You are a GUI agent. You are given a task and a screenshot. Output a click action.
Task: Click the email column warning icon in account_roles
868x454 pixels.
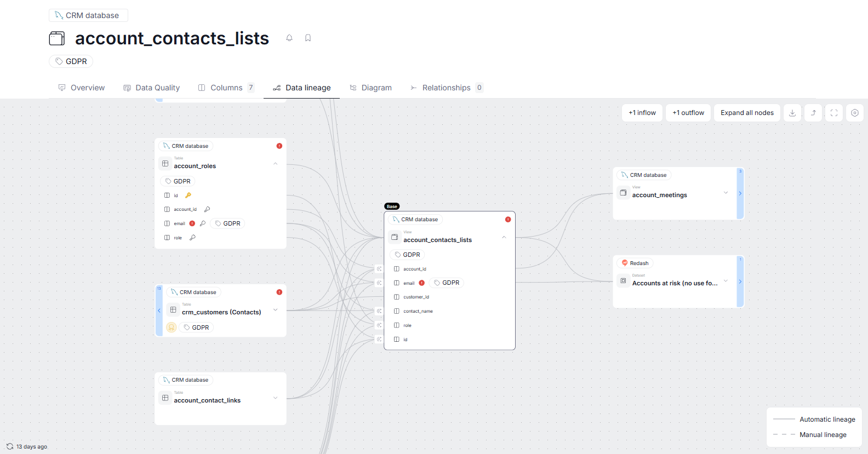pos(192,223)
